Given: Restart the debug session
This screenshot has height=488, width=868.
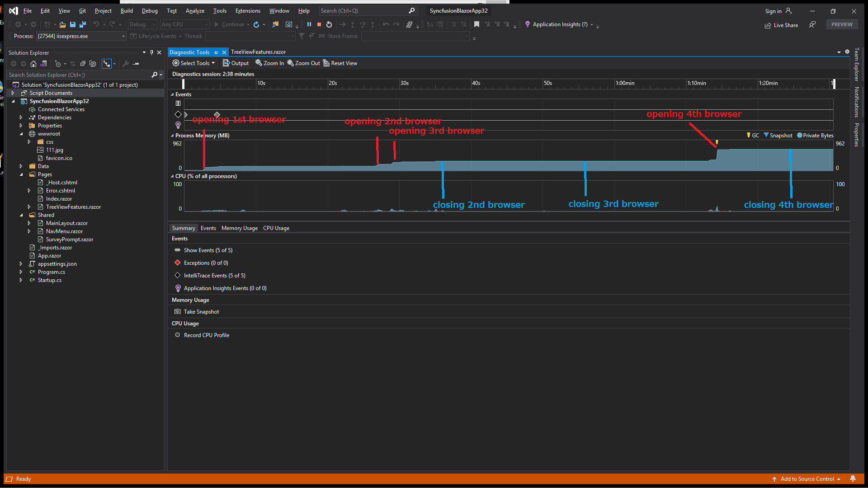Looking at the screenshot, I should [x=329, y=24].
